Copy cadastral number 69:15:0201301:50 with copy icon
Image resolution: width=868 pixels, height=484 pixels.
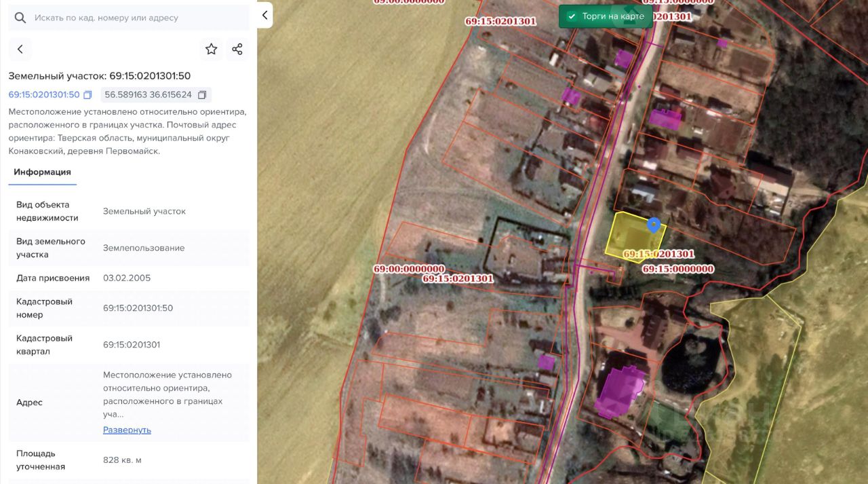(87, 95)
